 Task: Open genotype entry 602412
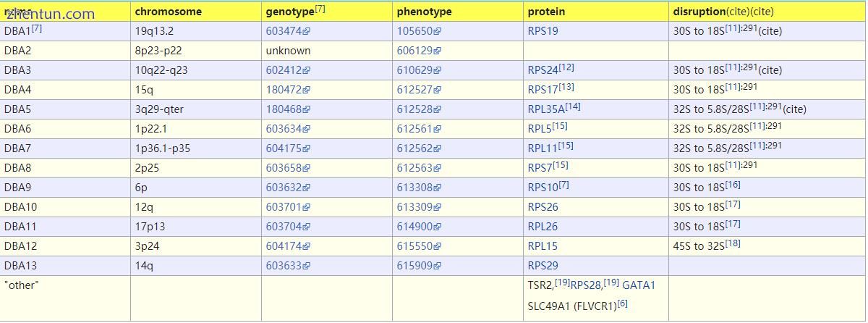click(x=284, y=70)
